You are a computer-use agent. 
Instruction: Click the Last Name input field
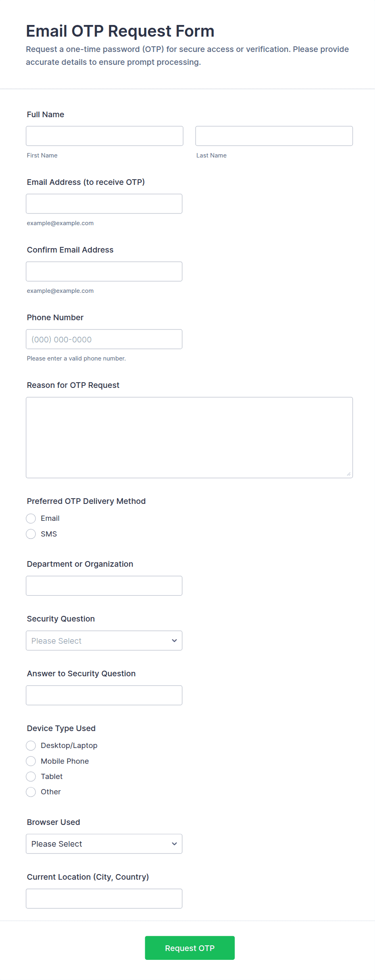click(x=274, y=136)
